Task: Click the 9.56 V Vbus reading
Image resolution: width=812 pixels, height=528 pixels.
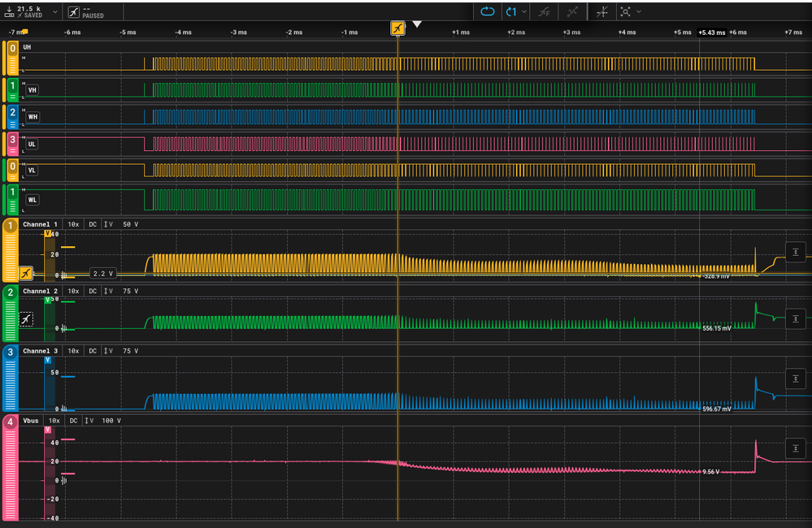Action: click(711, 472)
